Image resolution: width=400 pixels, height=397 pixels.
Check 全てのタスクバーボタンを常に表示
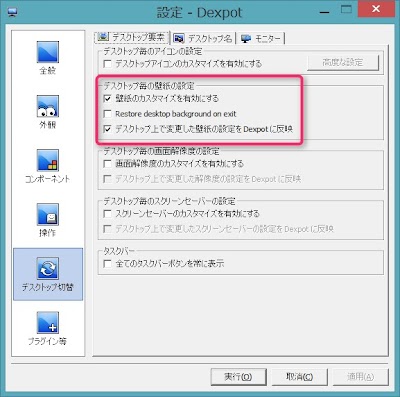point(107,264)
